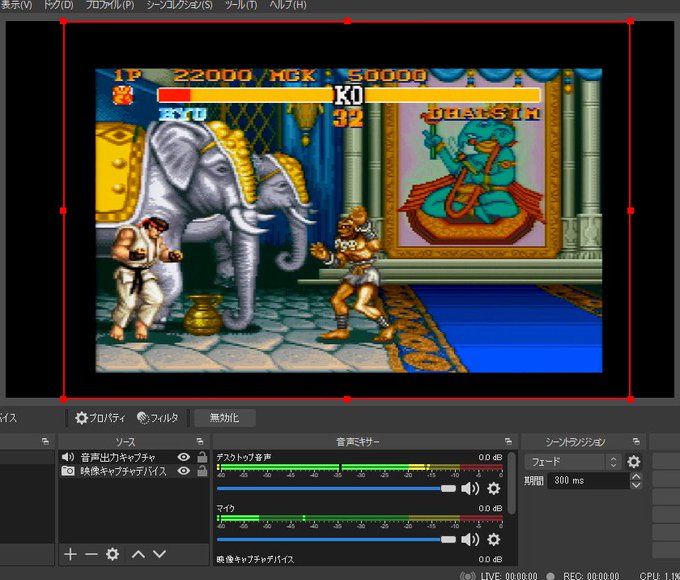The image size is (680, 580).
Task: Click the 300 ms duration field
Action: coord(588,481)
